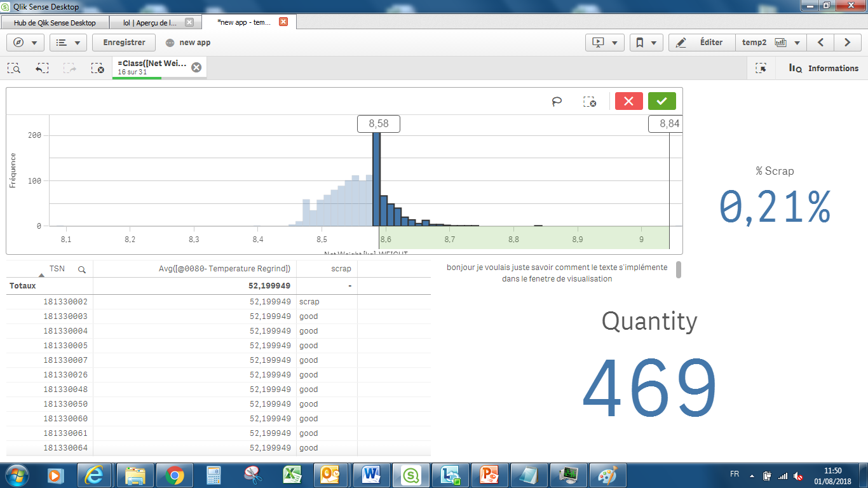Click the Totaux value 52,199949
Image resolution: width=868 pixels, height=488 pixels.
(270, 286)
